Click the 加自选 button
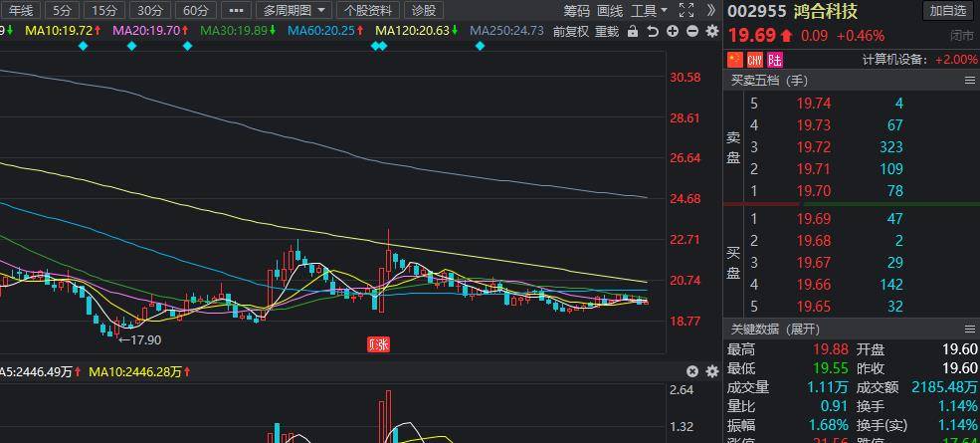This screenshot has height=443, width=980. click(x=947, y=11)
